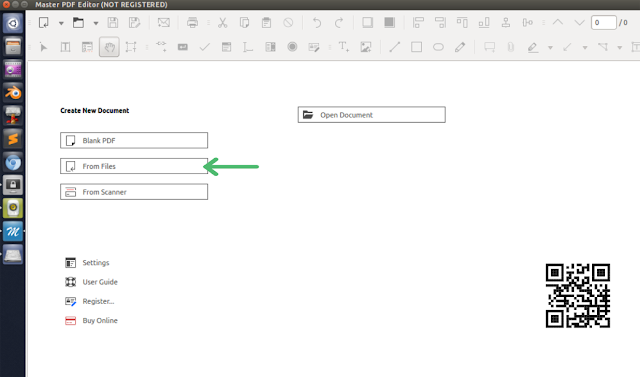Click the Open folder toolbar icon
The width and height of the screenshot is (640, 377).
pyautogui.click(x=78, y=22)
